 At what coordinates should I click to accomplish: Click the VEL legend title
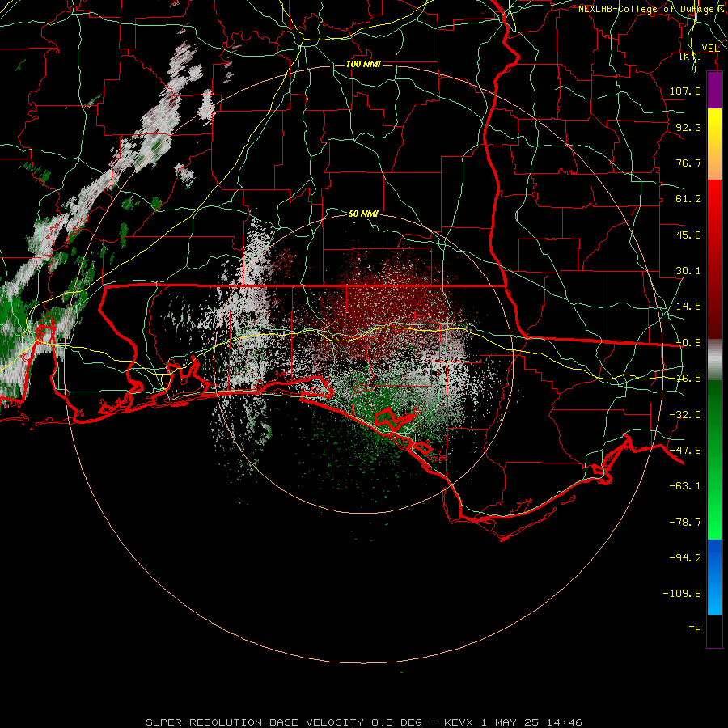point(710,49)
